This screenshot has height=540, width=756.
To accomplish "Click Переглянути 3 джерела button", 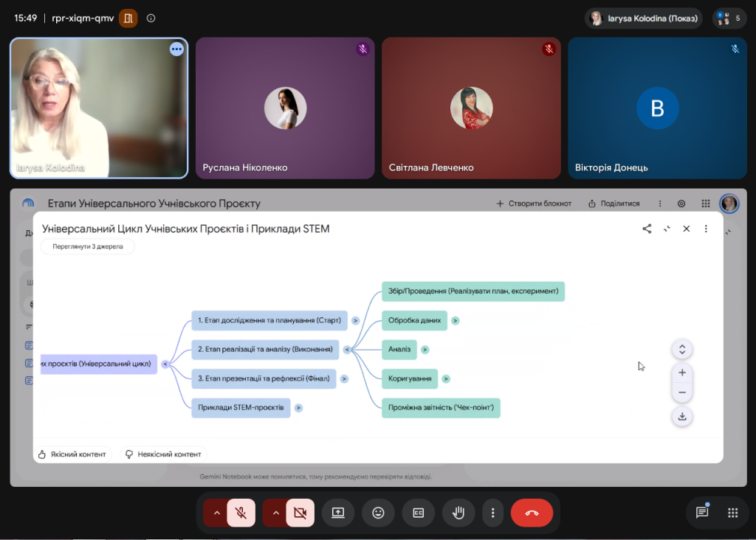I will (x=88, y=246).
